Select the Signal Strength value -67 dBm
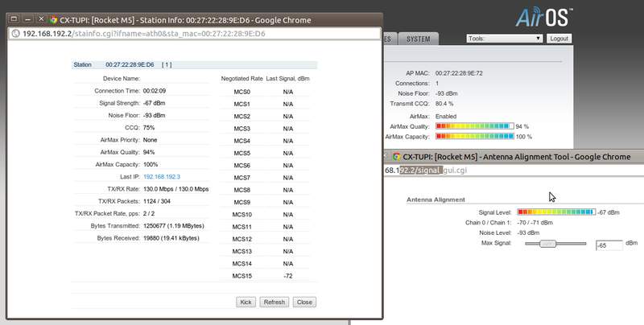Viewport: 644px width, 325px height. click(155, 103)
